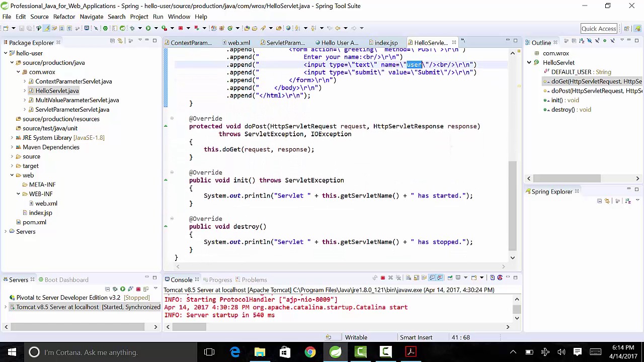Click Quick Access field
The image size is (644, 362).
coord(599,29)
